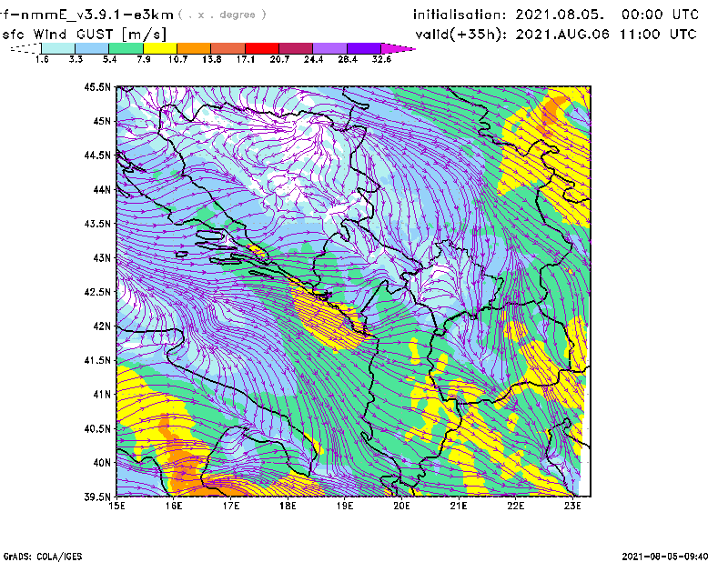Click the 'initialisation: 2021.08.05. 00:00 UTC' line
This screenshot has width=728, height=562.
coord(556,15)
